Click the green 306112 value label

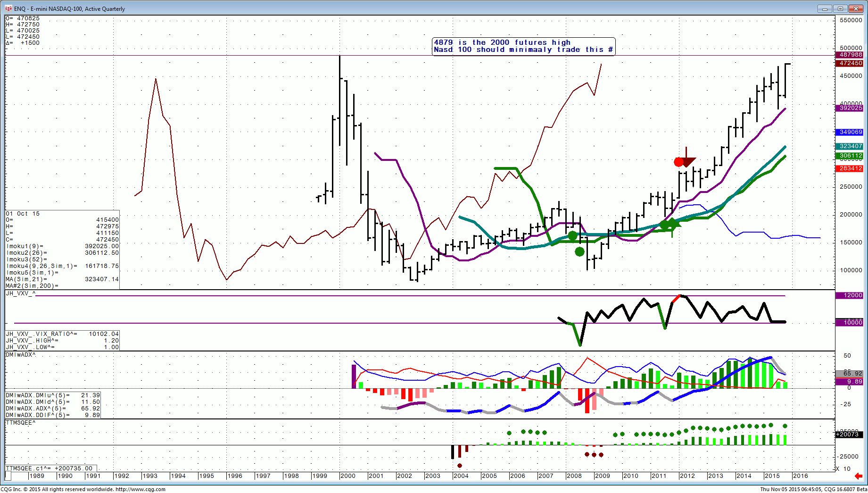click(x=851, y=156)
